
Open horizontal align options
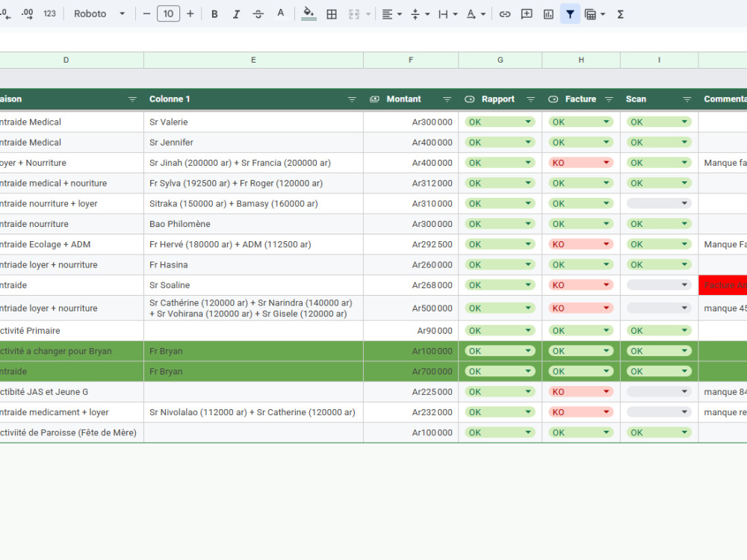click(x=392, y=14)
